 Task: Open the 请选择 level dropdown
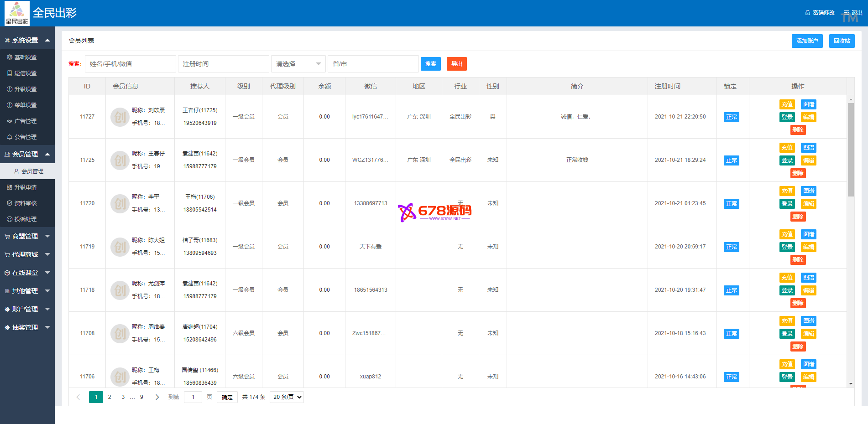(x=298, y=64)
